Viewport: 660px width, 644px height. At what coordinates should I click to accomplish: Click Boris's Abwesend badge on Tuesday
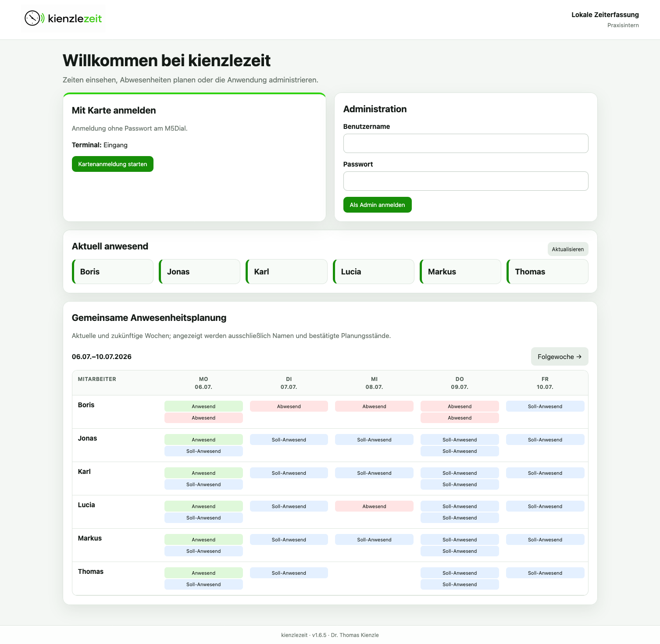tap(289, 406)
